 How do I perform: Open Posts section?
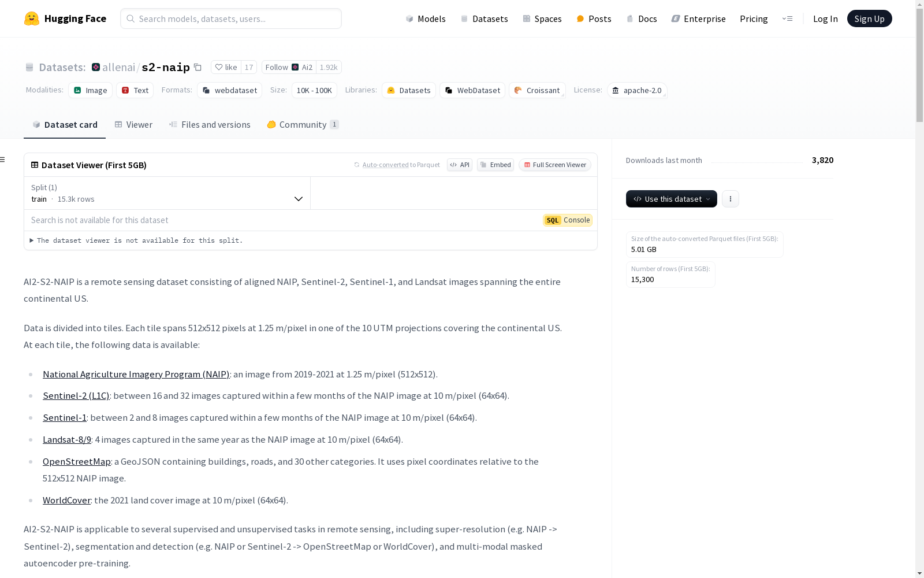click(x=594, y=18)
